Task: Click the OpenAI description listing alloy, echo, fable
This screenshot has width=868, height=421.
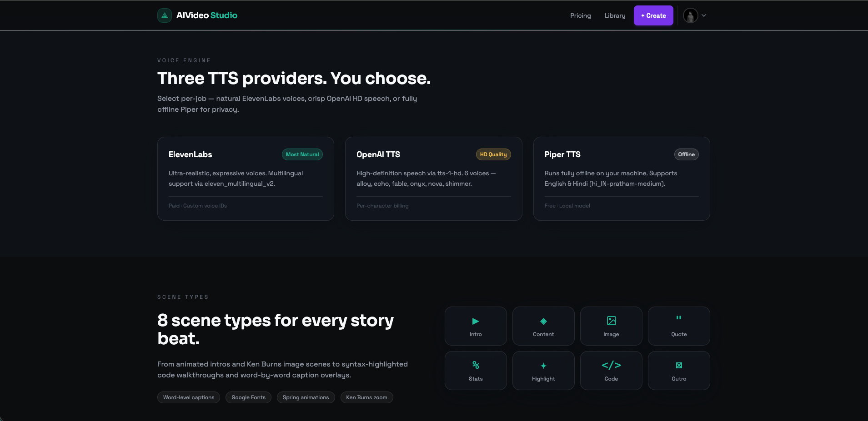Action: point(426,178)
